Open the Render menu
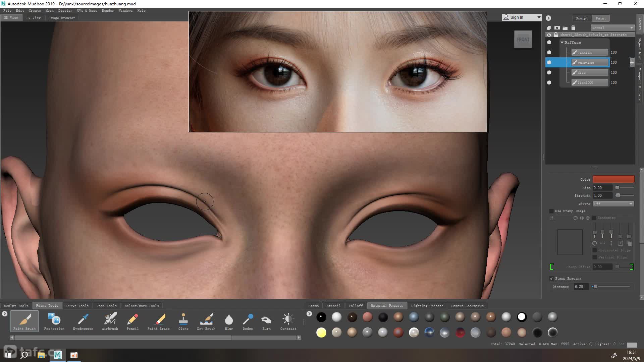 click(108, 11)
